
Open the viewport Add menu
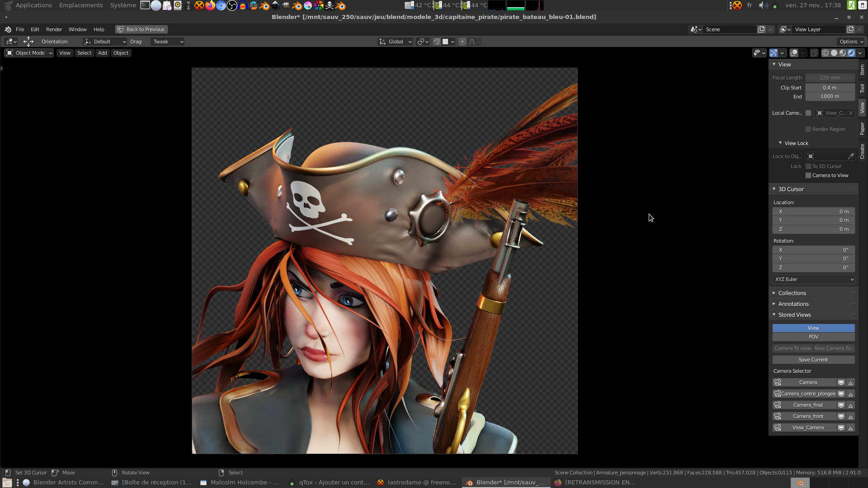coord(103,53)
